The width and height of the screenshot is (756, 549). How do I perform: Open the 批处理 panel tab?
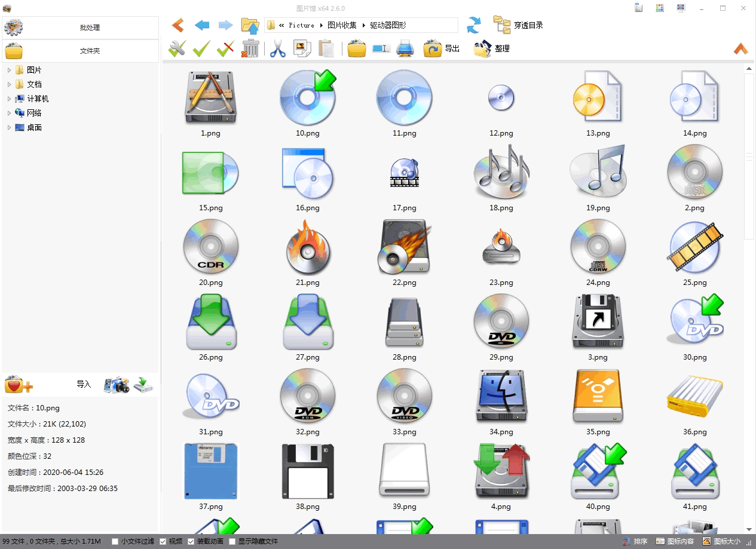click(81, 27)
